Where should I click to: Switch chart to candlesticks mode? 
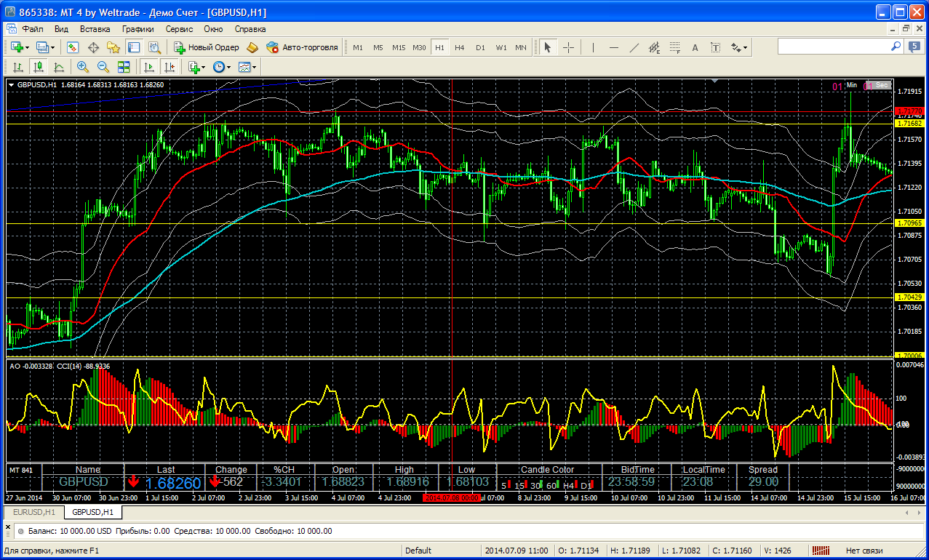point(39,67)
